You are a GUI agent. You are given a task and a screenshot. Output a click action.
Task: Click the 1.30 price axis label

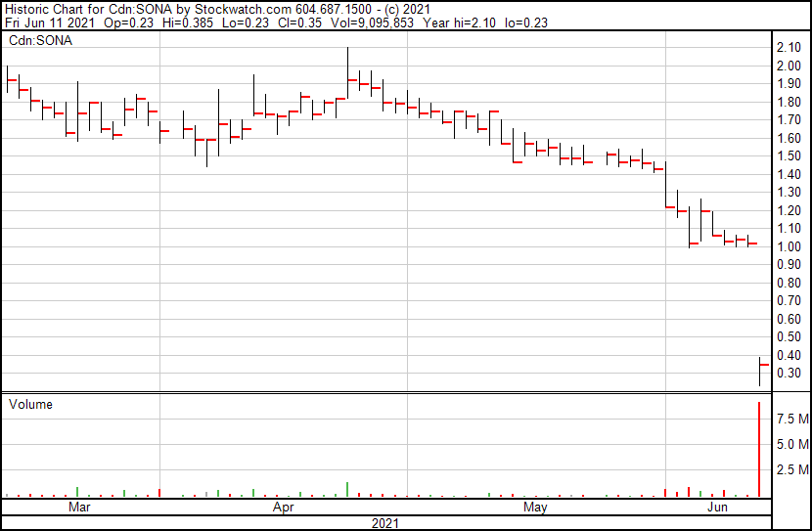[789, 193]
